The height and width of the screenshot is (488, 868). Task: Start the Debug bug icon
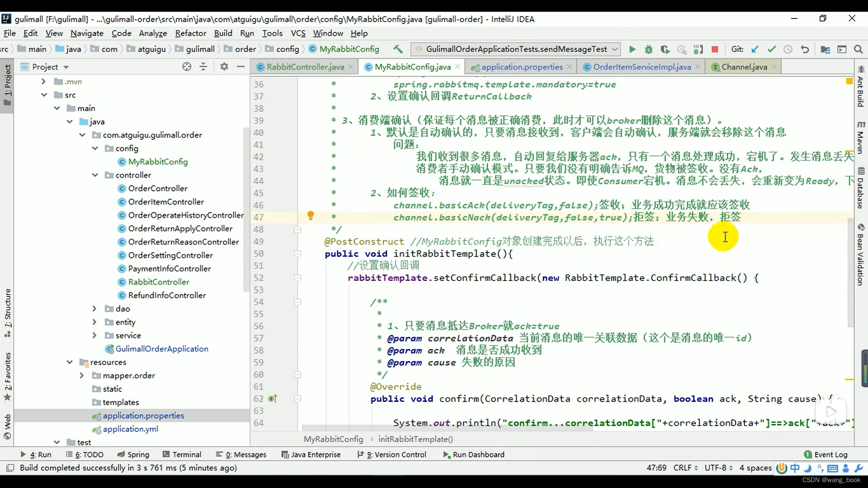click(648, 49)
